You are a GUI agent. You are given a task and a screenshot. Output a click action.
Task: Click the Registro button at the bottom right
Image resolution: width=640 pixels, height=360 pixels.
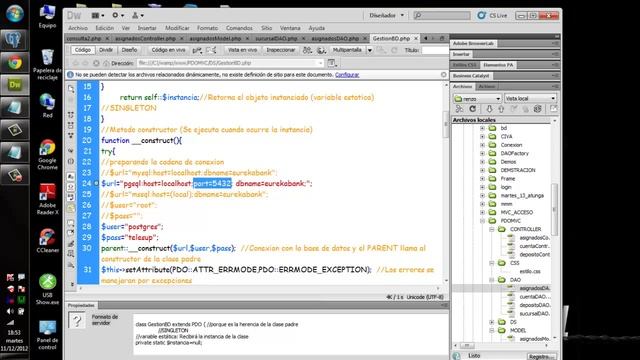541,356
